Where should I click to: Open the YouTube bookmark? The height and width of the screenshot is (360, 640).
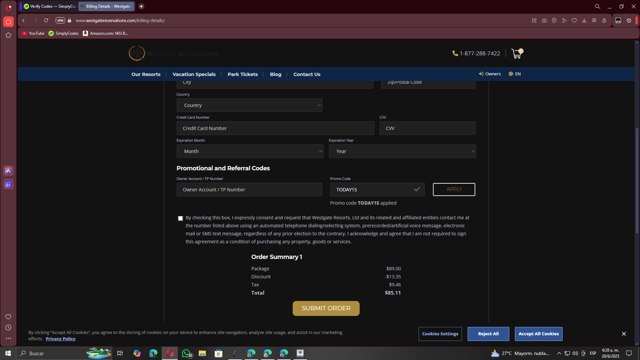(x=33, y=33)
